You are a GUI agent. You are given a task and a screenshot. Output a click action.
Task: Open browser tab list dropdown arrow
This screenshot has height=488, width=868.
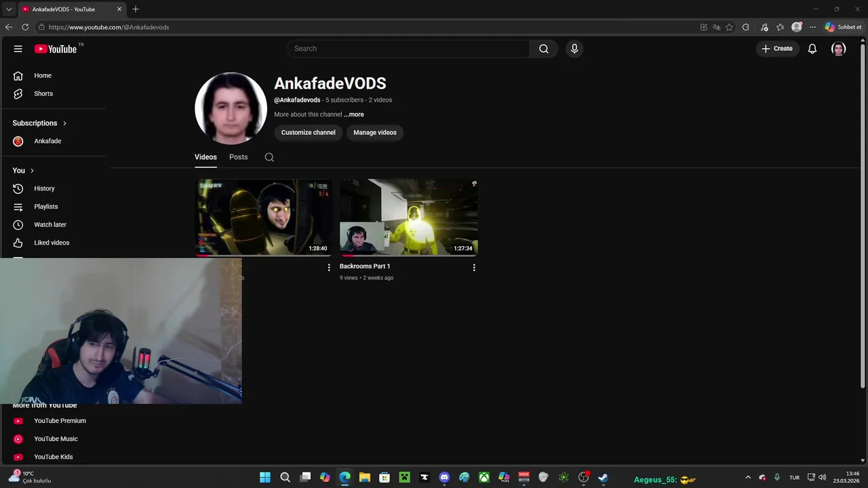(x=9, y=9)
